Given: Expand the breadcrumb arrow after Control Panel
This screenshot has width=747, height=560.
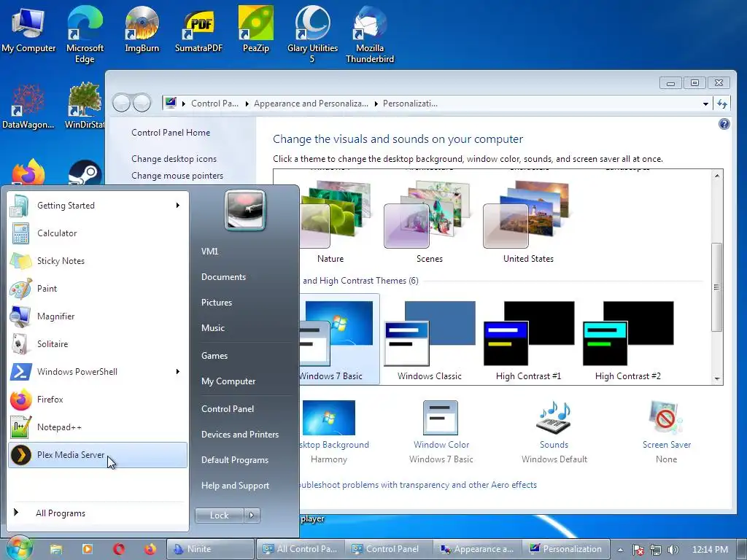Looking at the screenshot, I should [x=247, y=104].
